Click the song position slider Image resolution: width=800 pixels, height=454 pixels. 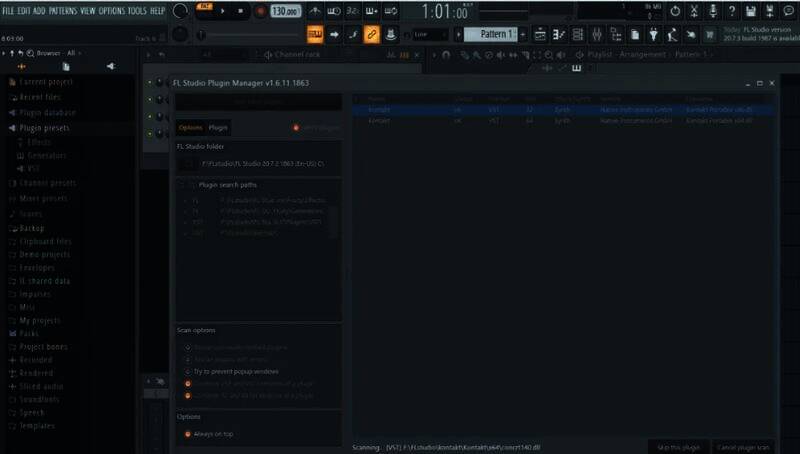(x=251, y=35)
